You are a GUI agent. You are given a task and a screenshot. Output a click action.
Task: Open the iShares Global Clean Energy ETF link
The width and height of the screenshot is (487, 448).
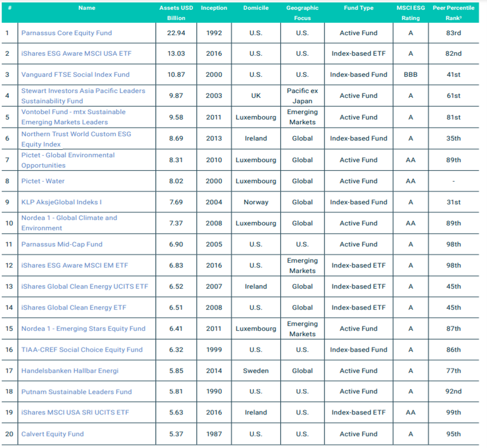click(x=74, y=307)
